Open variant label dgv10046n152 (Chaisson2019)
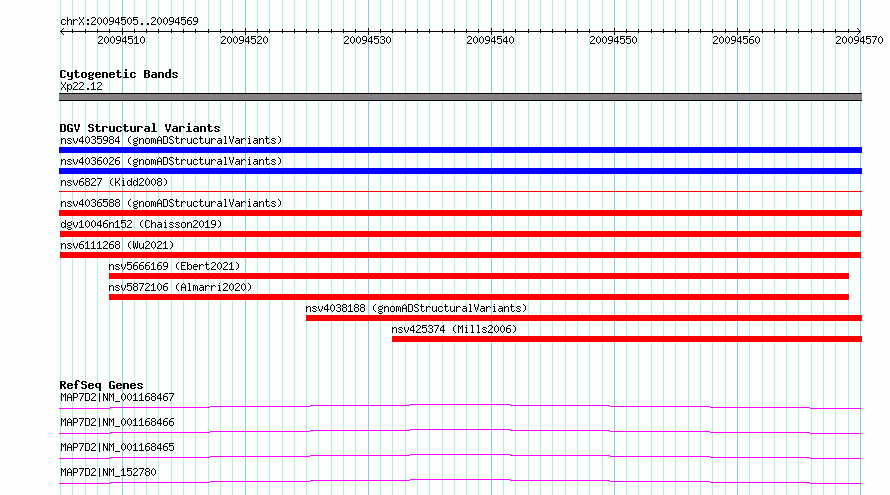This screenshot has height=495, width=890. point(141,224)
